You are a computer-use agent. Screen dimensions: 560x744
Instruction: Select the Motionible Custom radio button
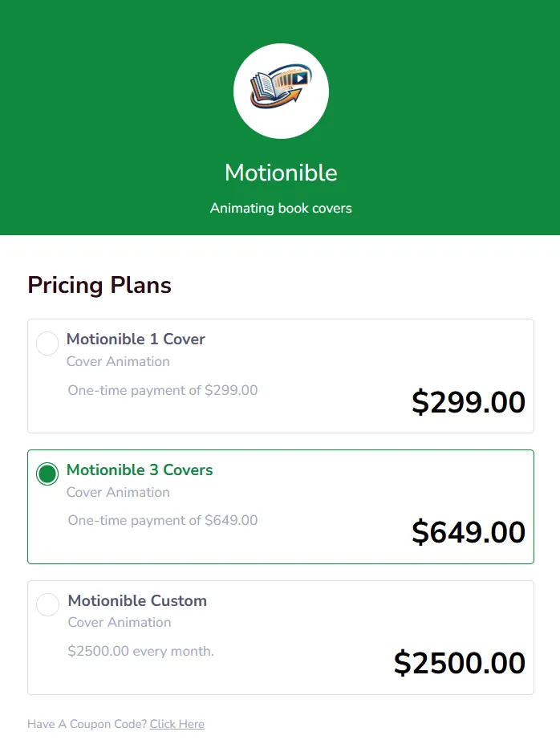(x=47, y=604)
